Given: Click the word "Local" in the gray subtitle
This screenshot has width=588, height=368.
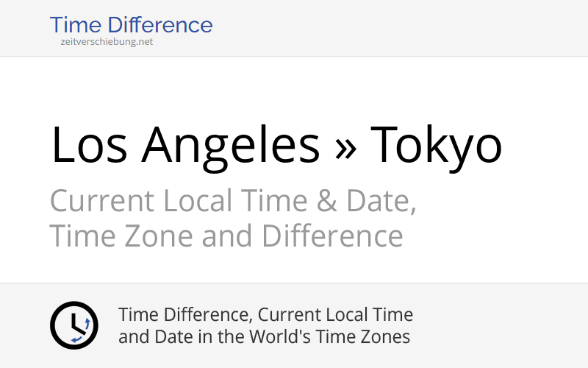Looking at the screenshot, I should pos(198,201).
